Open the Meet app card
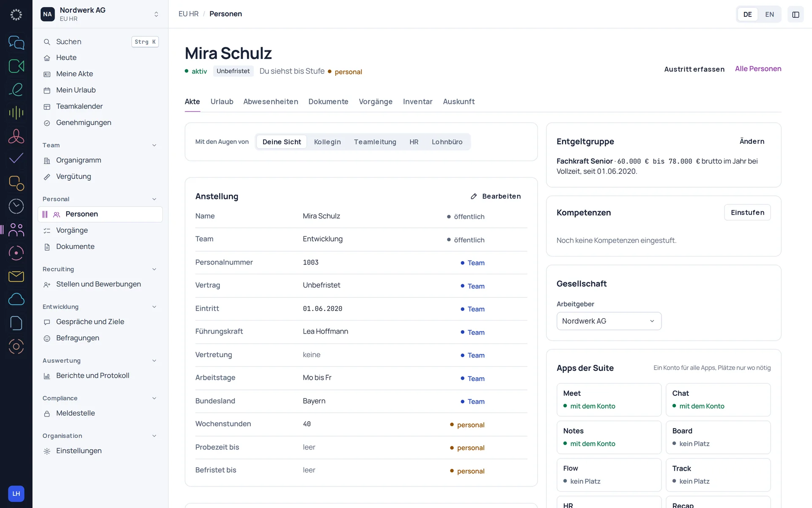Screen dimensions: 812x508 click(x=609, y=400)
